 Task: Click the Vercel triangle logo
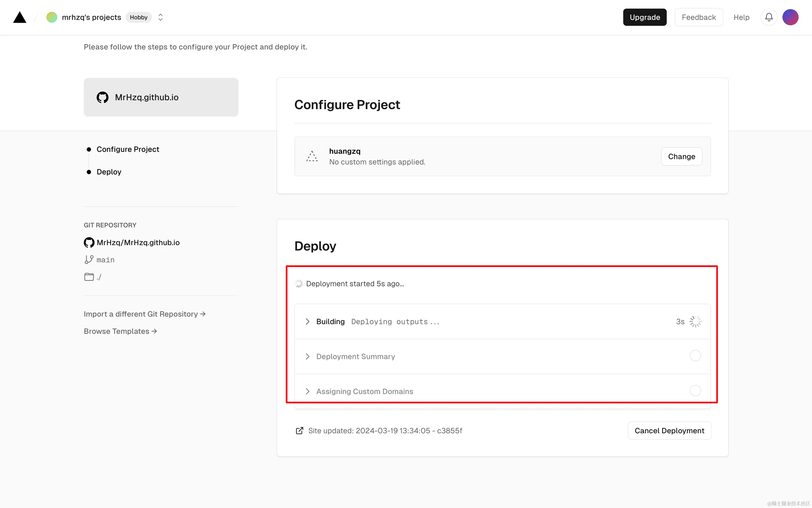point(19,17)
